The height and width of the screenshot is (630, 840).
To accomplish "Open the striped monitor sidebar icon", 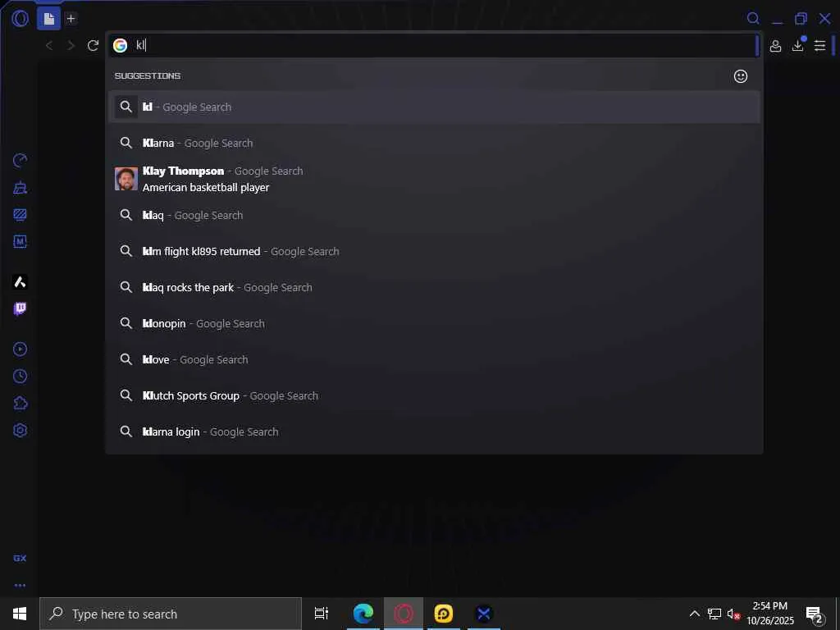I will pyautogui.click(x=20, y=215).
